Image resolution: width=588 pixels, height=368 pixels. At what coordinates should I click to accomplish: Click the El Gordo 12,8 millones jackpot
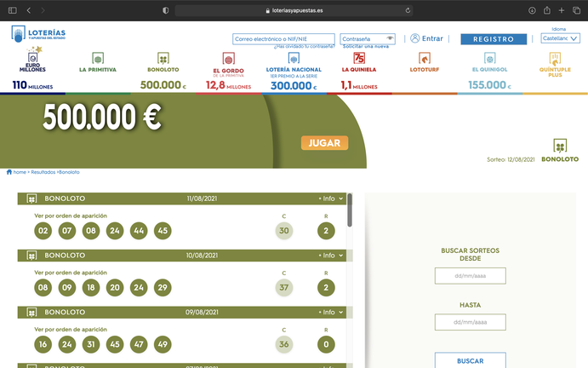[228, 85]
